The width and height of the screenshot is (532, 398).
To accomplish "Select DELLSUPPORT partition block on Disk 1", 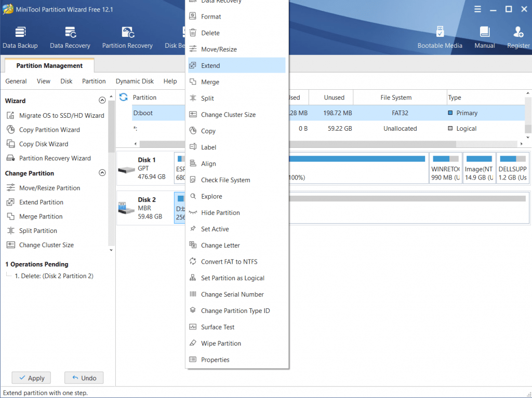I will (512, 168).
